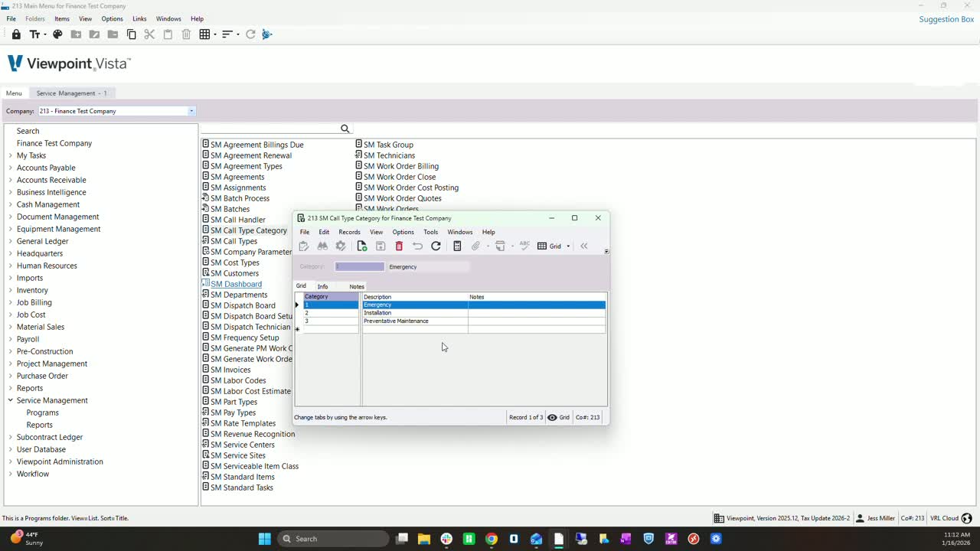
Task: Open the color palette theme icon
Action: click(57, 34)
